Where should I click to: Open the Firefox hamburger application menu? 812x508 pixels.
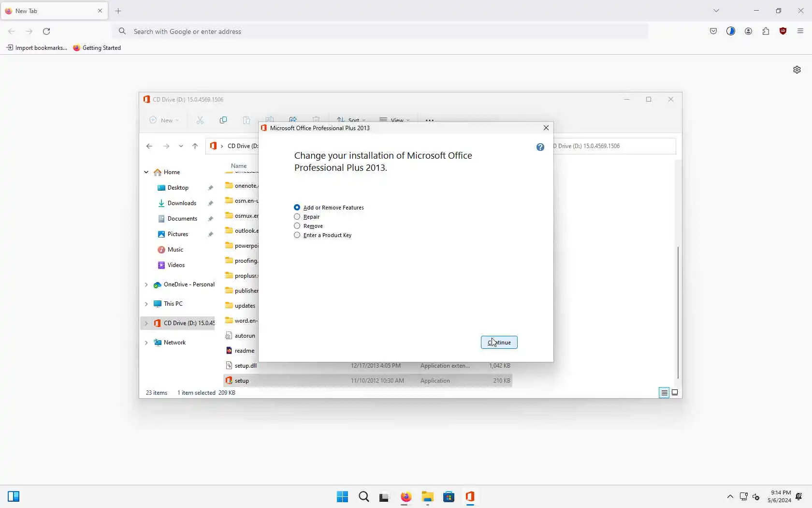click(x=800, y=31)
